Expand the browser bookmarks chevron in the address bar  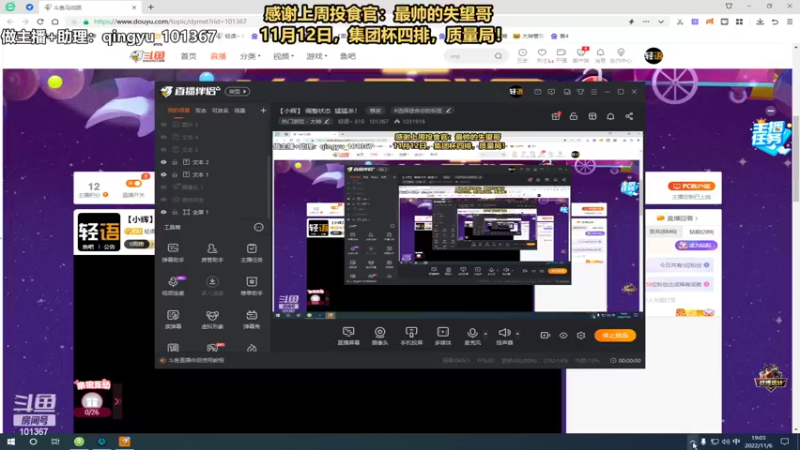[661, 22]
